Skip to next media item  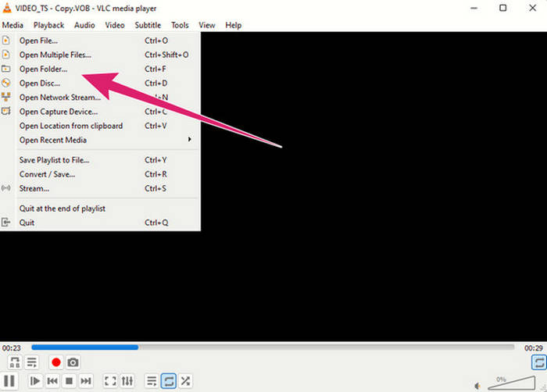[86, 381]
